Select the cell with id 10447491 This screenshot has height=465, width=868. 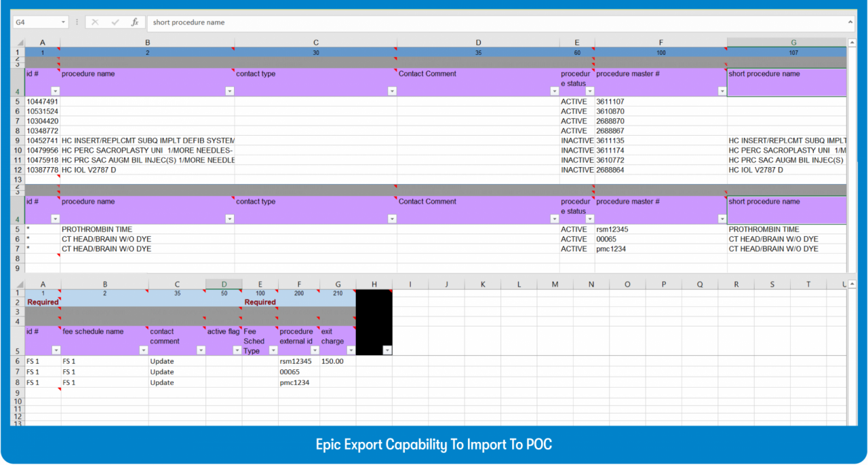(x=42, y=102)
